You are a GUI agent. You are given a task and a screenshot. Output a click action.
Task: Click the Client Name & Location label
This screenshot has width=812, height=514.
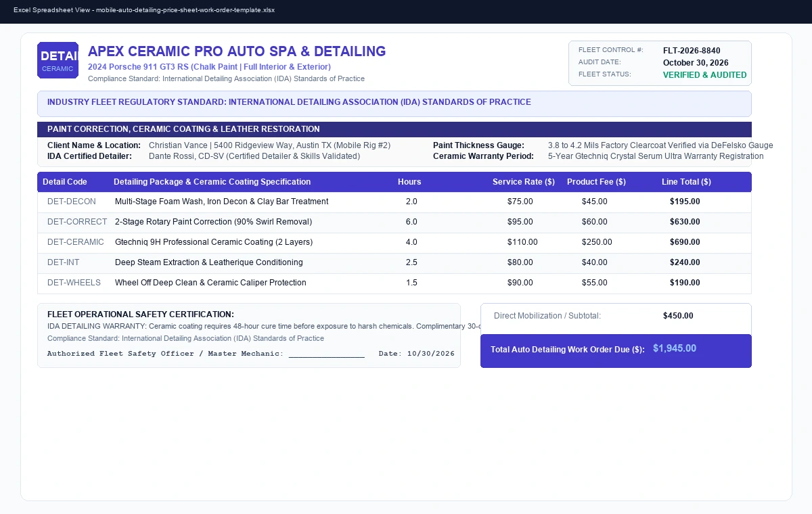click(x=94, y=145)
